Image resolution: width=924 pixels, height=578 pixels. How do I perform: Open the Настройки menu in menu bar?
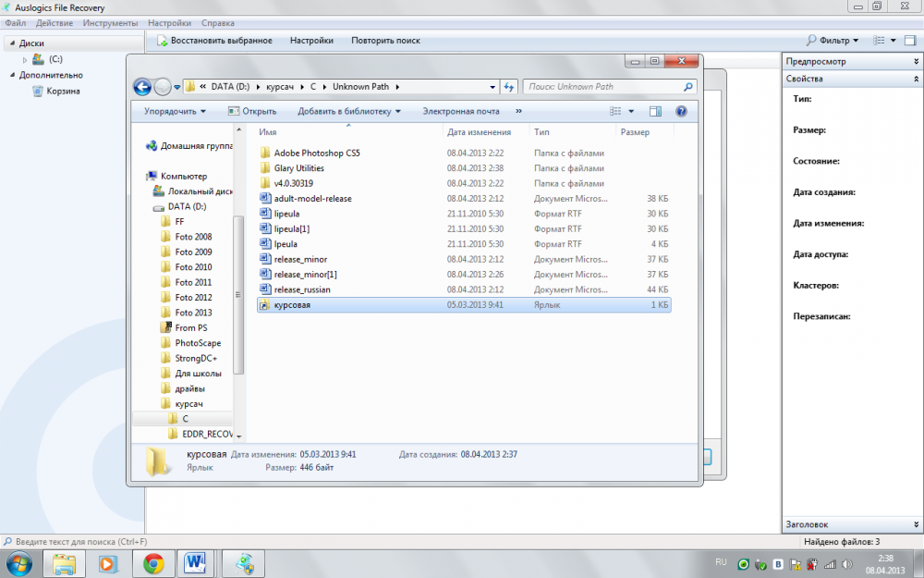coord(170,23)
